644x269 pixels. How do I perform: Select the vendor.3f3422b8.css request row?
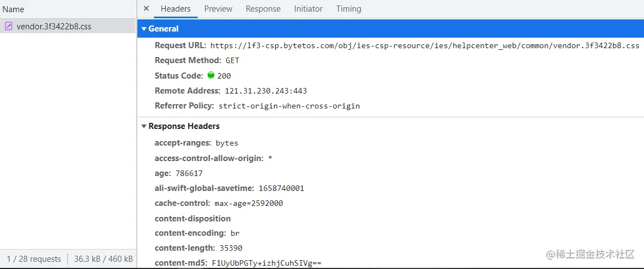[x=54, y=26]
